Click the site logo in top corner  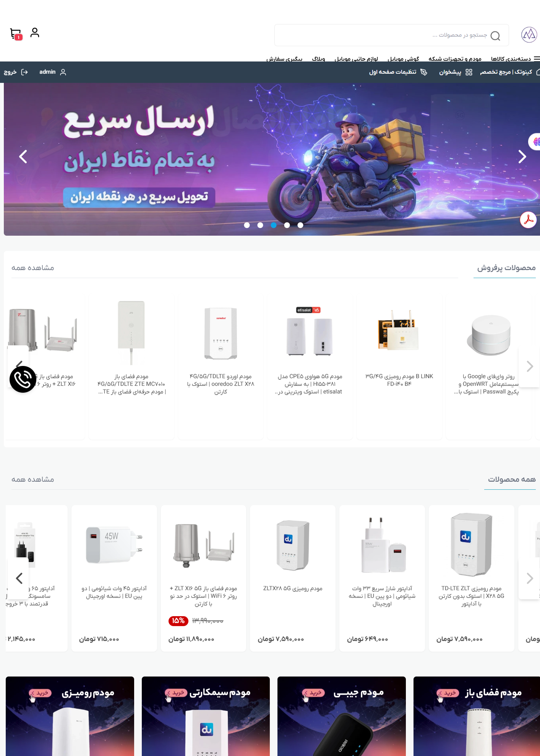tap(529, 35)
